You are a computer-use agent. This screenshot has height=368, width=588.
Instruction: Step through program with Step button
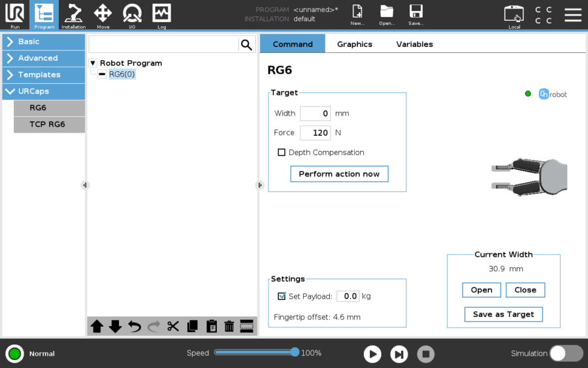[x=399, y=354]
